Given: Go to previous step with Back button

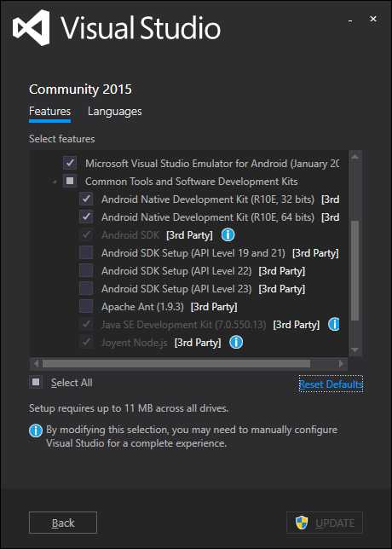Looking at the screenshot, I should pos(63,523).
